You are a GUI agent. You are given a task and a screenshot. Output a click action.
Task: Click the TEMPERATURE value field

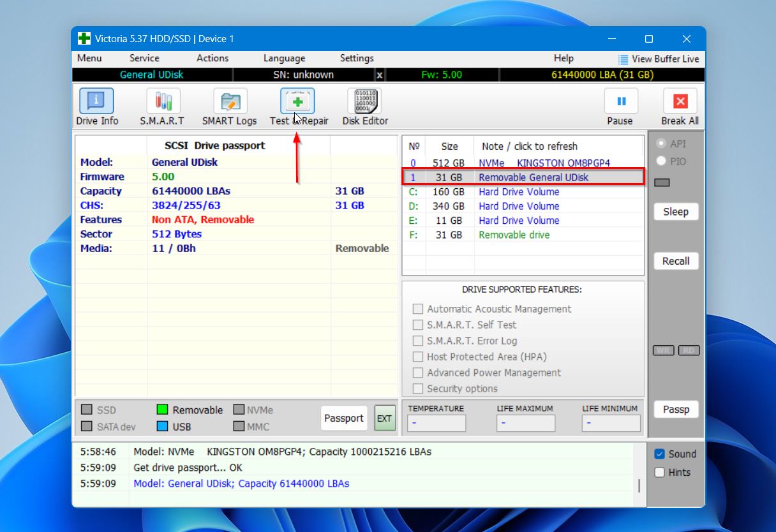point(437,423)
